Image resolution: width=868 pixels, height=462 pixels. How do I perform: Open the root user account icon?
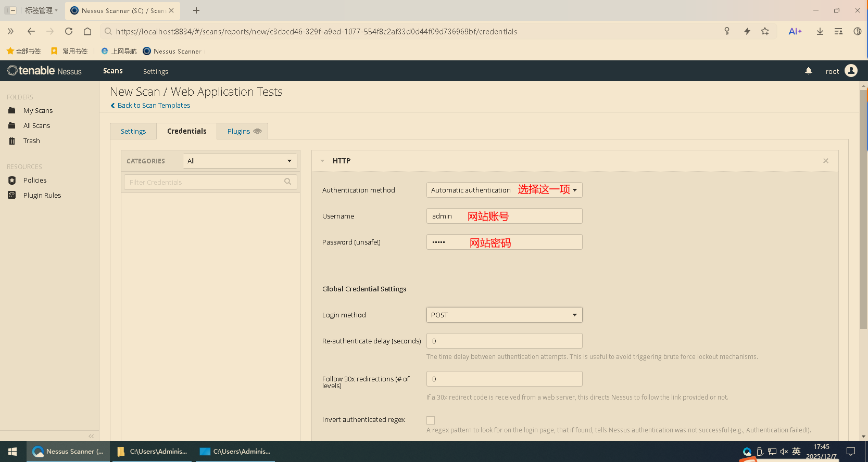click(x=851, y=71)
